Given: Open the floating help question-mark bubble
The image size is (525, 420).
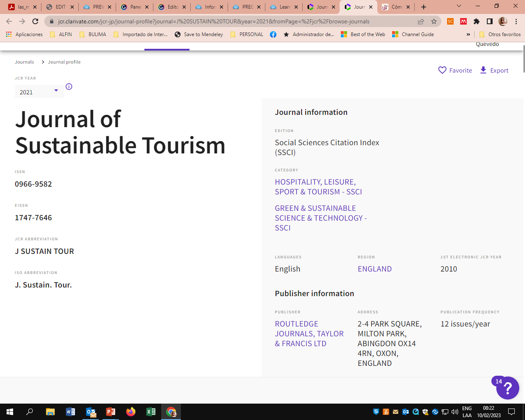Looking at the screenshot, I should (x=507, y=388).
